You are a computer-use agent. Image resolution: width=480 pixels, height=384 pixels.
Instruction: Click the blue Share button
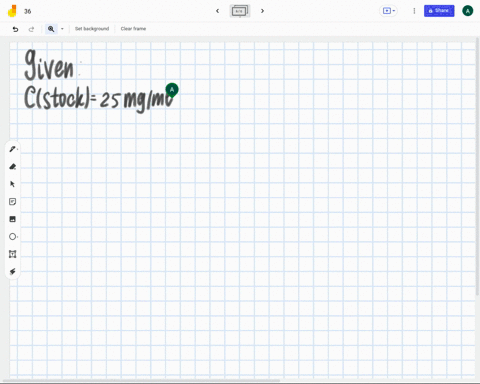point(439,11)
